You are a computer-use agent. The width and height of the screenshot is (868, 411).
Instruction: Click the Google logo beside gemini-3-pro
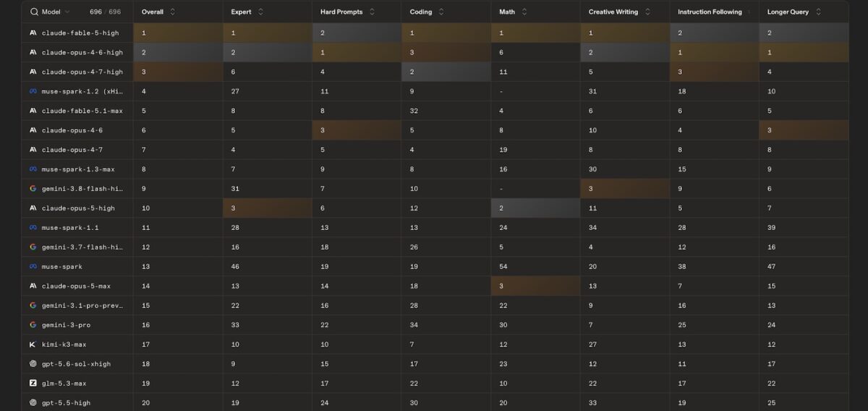coord(33,325)
